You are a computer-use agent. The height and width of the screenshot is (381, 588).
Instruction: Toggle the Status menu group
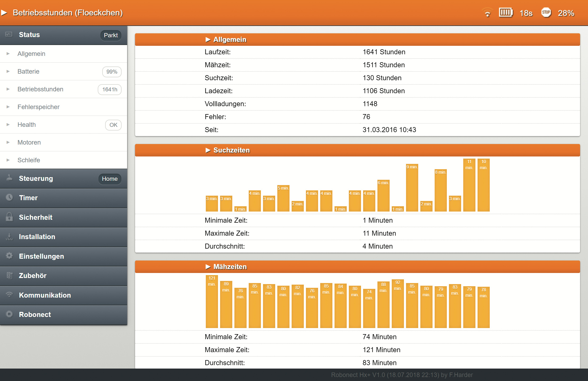coord(29,35)
